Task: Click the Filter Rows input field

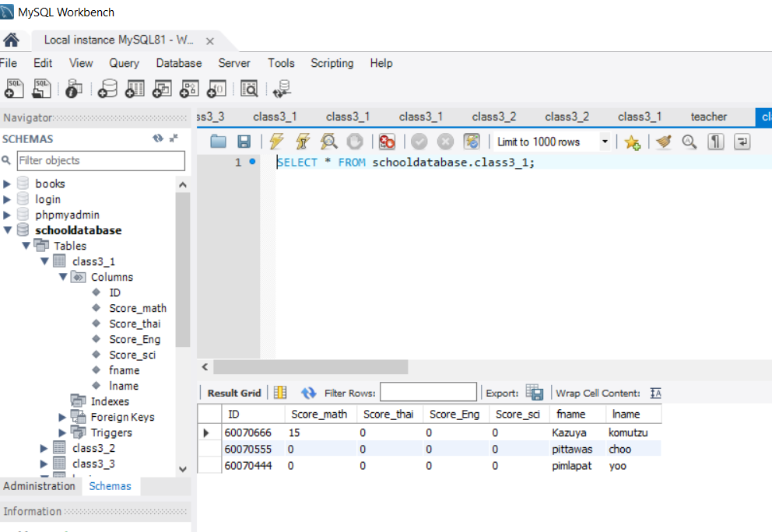Action: [428, 391]
